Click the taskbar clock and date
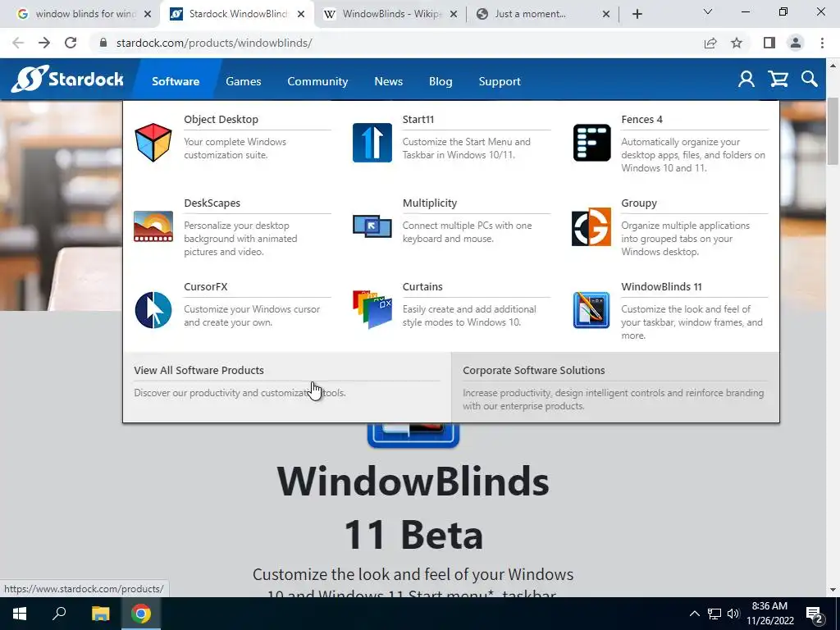Viewport: 840px width, 630px height. [x=769, y=614]
